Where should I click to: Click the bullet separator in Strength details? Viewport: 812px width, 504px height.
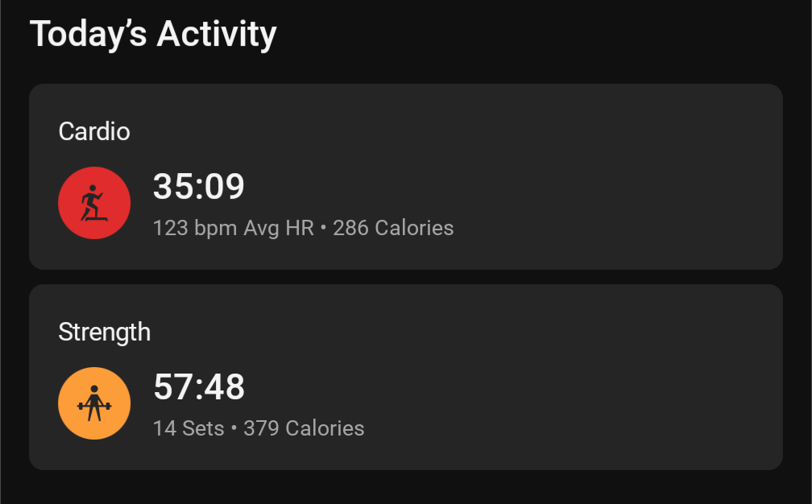(x=234, y=428)
